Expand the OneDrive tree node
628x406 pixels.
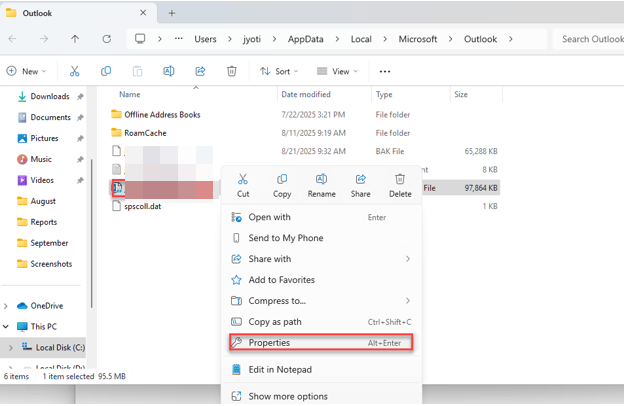tap(8, 306)
